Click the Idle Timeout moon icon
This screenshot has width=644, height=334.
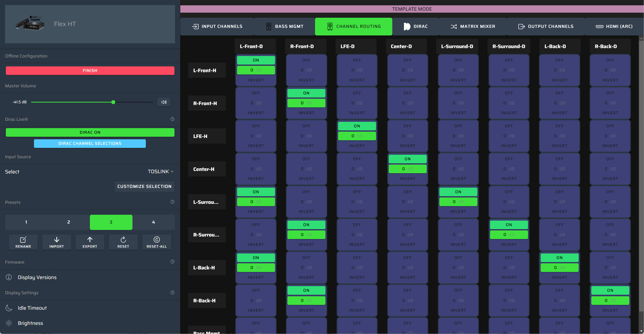click(x=9, y=308)
